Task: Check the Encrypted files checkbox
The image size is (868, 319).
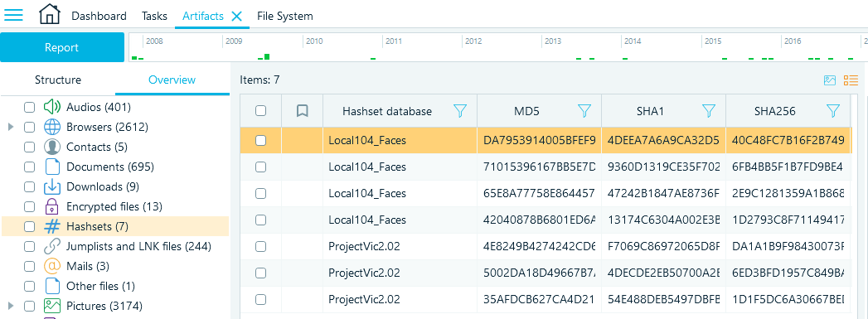Action: (x=29, y=207)
